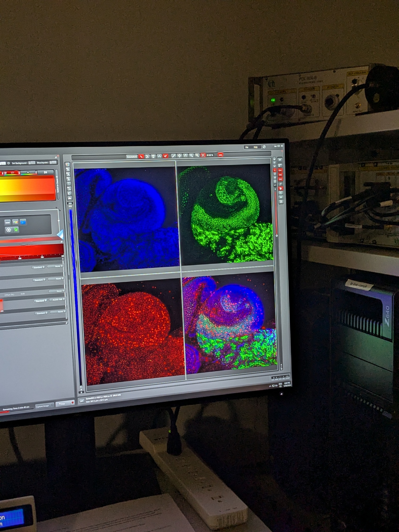Toggle Ch2 channel display
The image size is (399, 532).
[280, 175]
